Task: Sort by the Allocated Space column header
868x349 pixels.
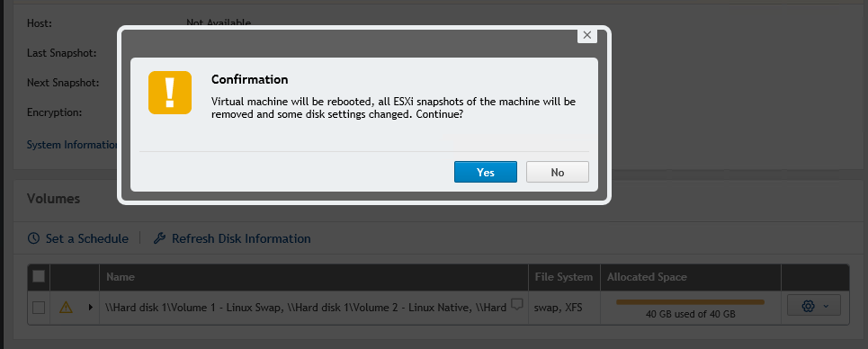Action: [x=647, y=277]
